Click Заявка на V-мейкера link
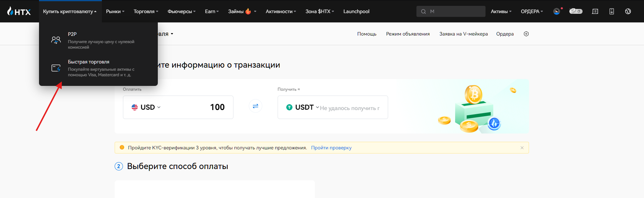The width and height of the screenshot is (644, 198). click(463, 34)
